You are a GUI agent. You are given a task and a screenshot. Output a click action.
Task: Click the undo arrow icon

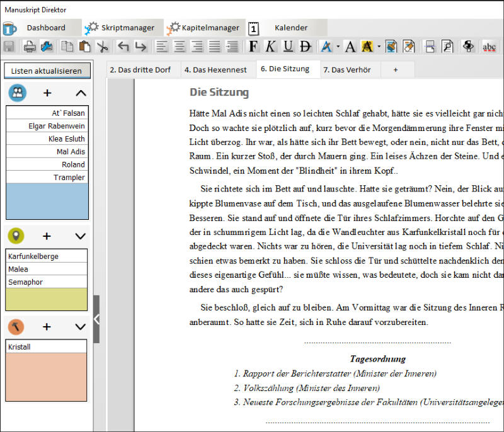[x=123, y=46]
